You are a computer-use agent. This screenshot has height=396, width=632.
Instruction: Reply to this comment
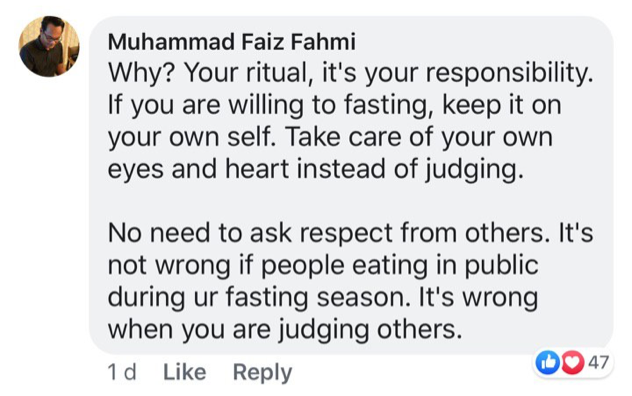[262, 372]
